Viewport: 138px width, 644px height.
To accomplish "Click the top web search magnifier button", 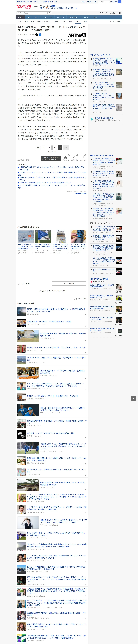I will (120, 2).
